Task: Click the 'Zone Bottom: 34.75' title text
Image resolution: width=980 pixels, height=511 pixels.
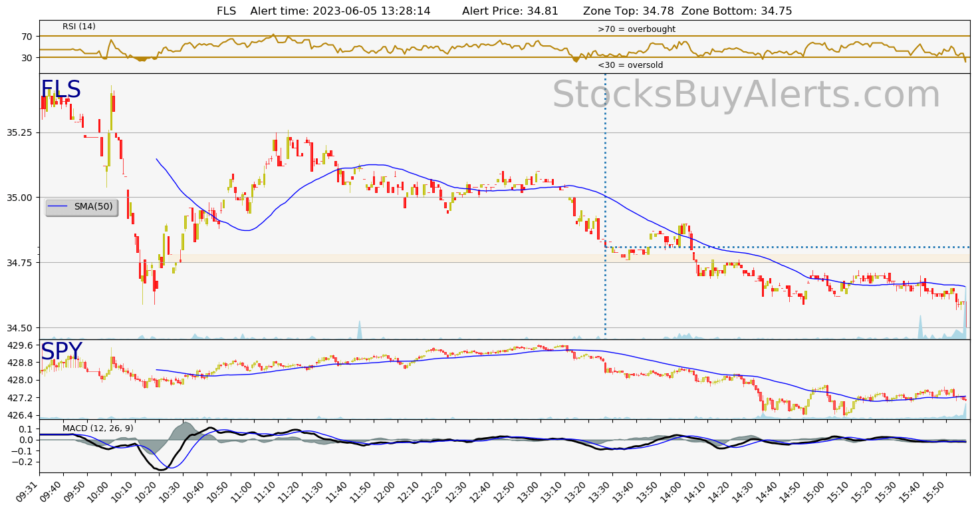Action: (737, 11)
